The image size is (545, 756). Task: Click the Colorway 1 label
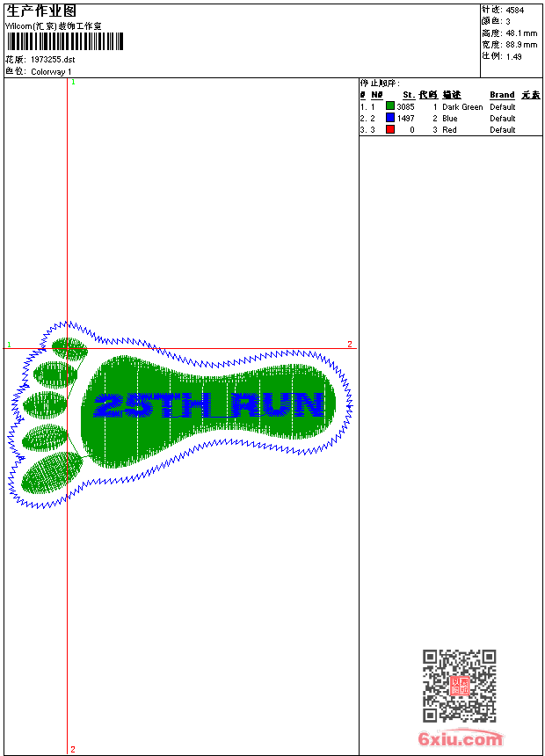(51, 72)
